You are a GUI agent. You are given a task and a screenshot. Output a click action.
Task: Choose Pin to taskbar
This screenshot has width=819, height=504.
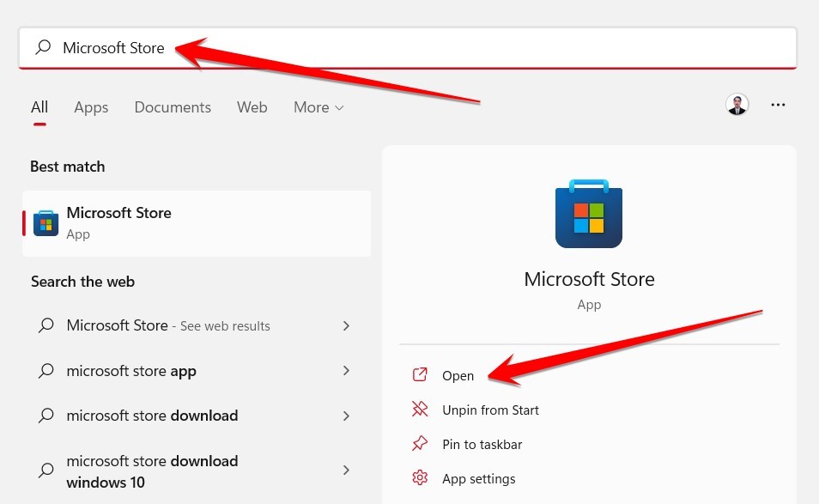(x=482, y=445)
